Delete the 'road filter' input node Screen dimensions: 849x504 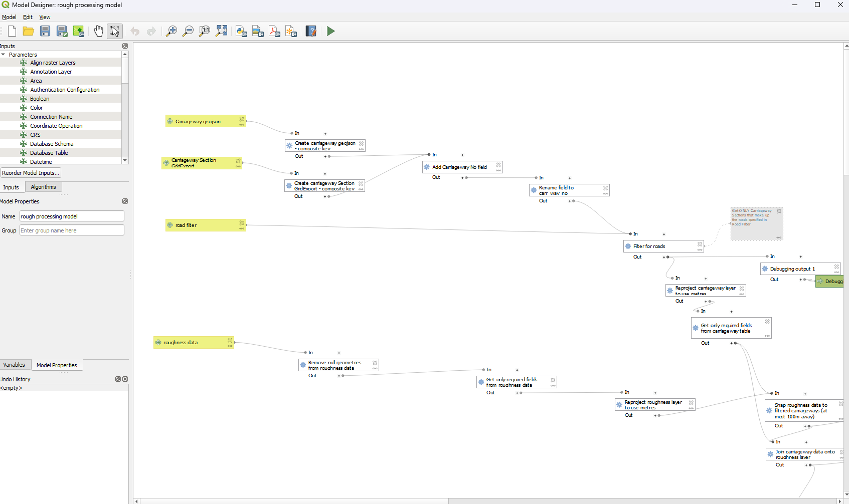point(242,223)
